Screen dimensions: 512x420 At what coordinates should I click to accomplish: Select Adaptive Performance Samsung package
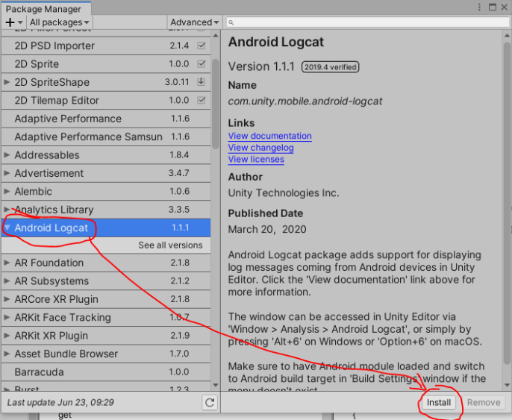coord(106,137)
